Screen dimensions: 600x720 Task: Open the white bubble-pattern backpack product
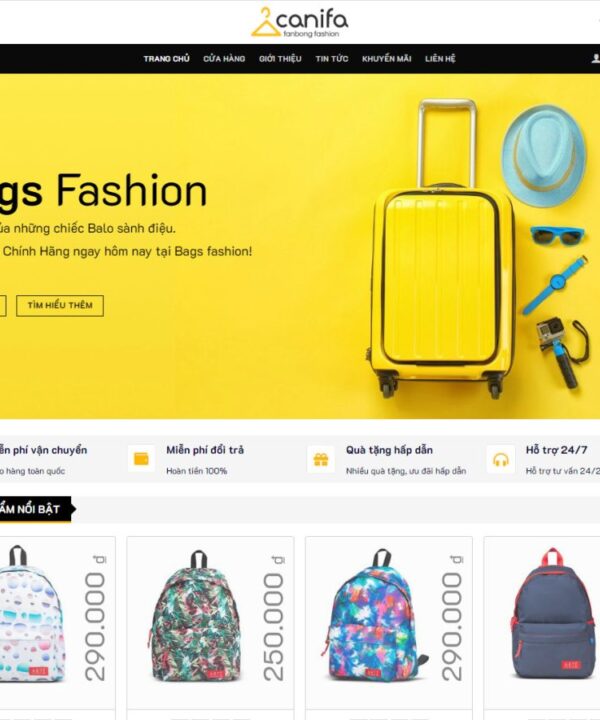32,615
